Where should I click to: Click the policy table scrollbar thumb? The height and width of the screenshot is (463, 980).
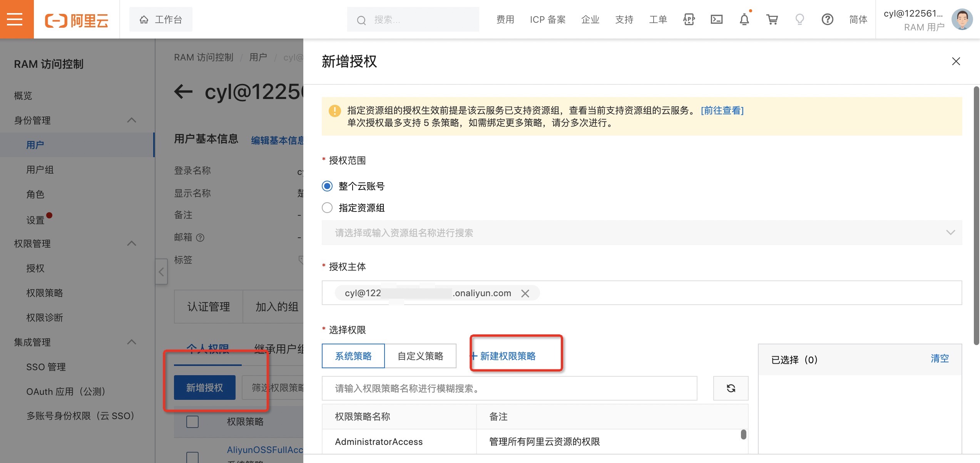[x=743, y=434]
